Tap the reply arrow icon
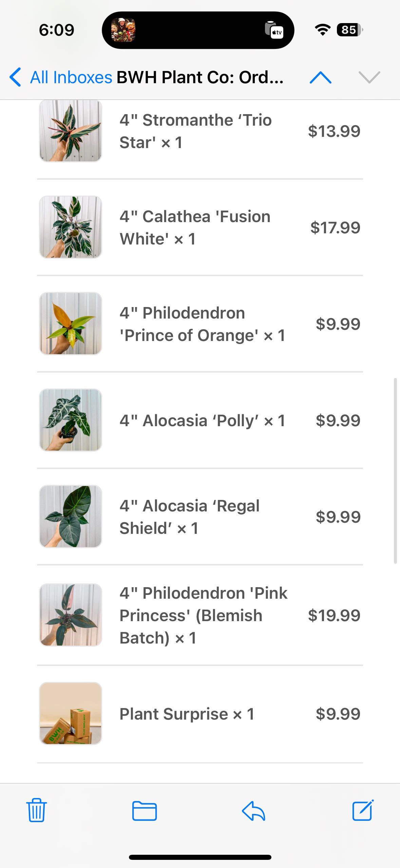This screenshot has width=400, height=868. (253, 811)
